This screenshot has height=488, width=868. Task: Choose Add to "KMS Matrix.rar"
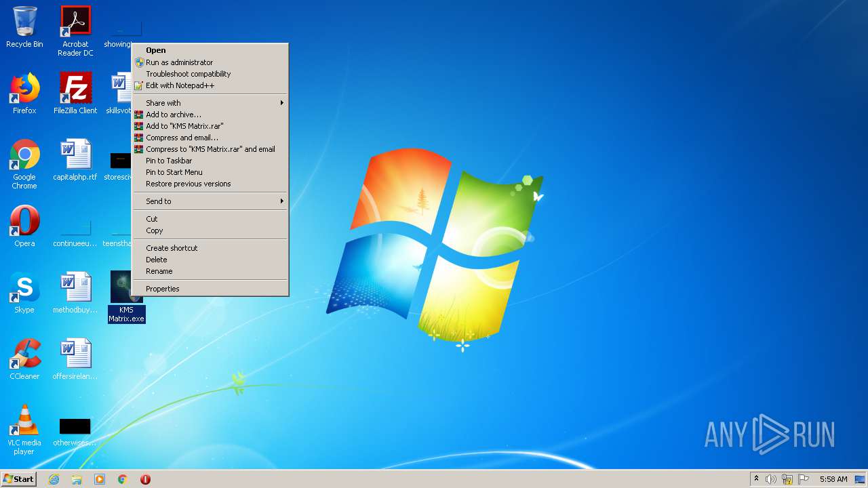click(210, 126)
